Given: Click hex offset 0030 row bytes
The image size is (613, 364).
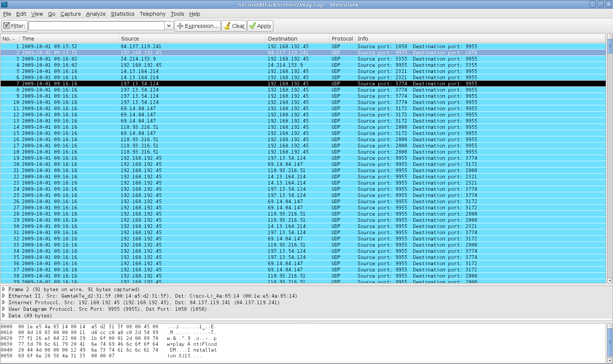Looking at the screenshot, I should point(88,344).
